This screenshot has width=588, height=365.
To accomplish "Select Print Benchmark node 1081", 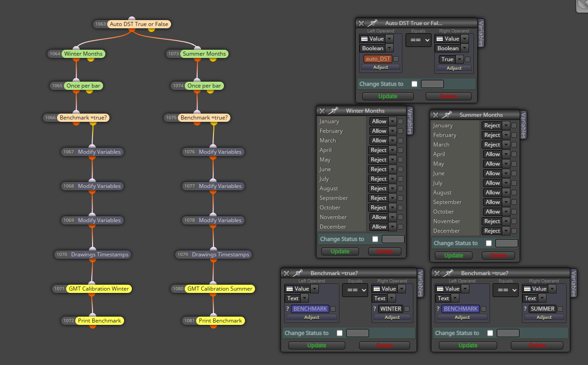I will (220, 321).
